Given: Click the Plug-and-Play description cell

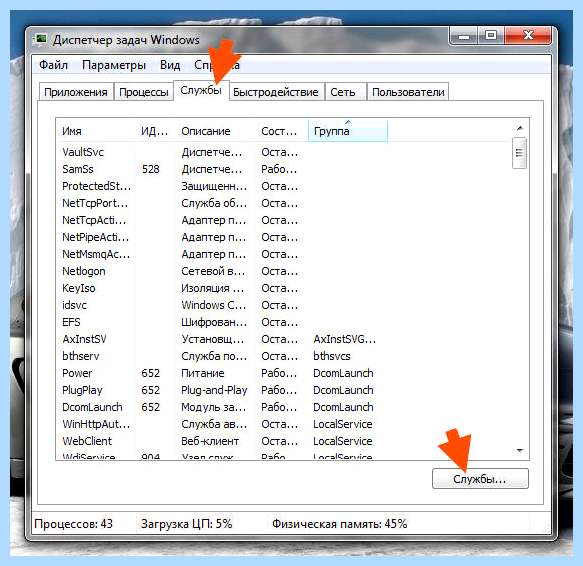Looking at the screenshot, I should pos(214,390).
